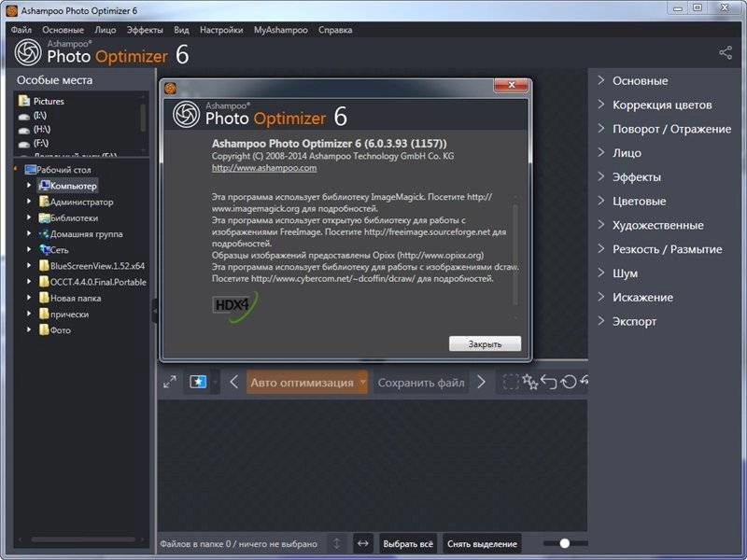Click the folder tree horizontal scrollbar
This screenshot has width=747, height=560.
(83, 539)
